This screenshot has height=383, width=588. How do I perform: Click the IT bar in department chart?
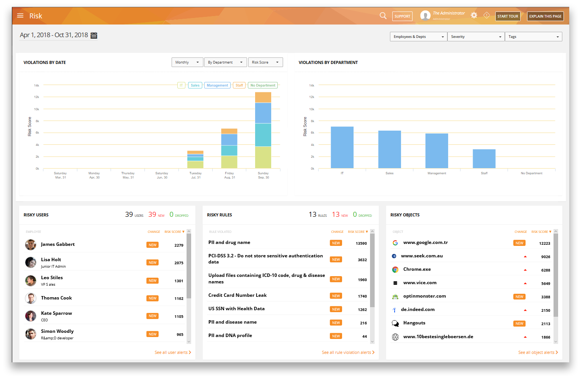342,147
